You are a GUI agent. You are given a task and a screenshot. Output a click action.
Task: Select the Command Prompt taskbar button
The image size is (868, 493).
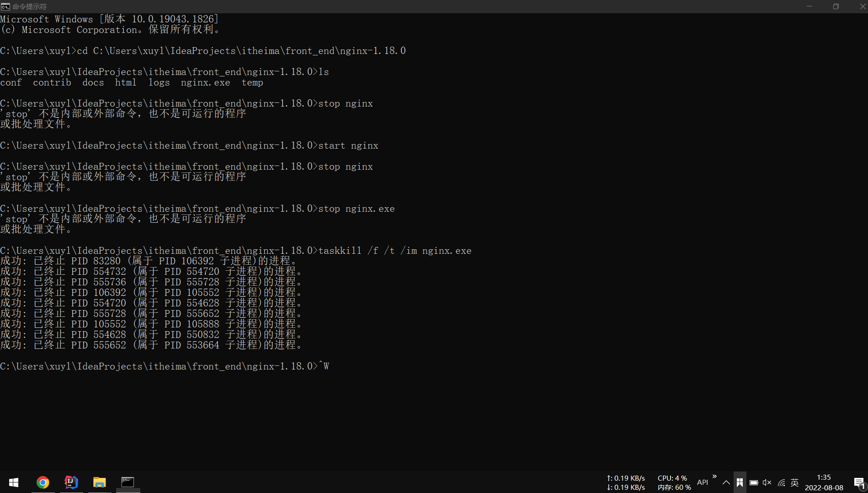click(x=128, y=482)
